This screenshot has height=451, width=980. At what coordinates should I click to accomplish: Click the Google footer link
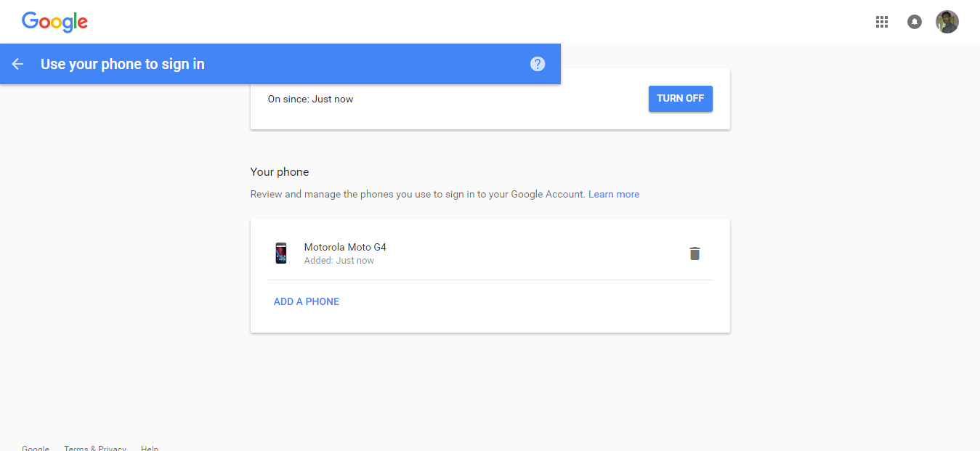click(x=36, y=447)
